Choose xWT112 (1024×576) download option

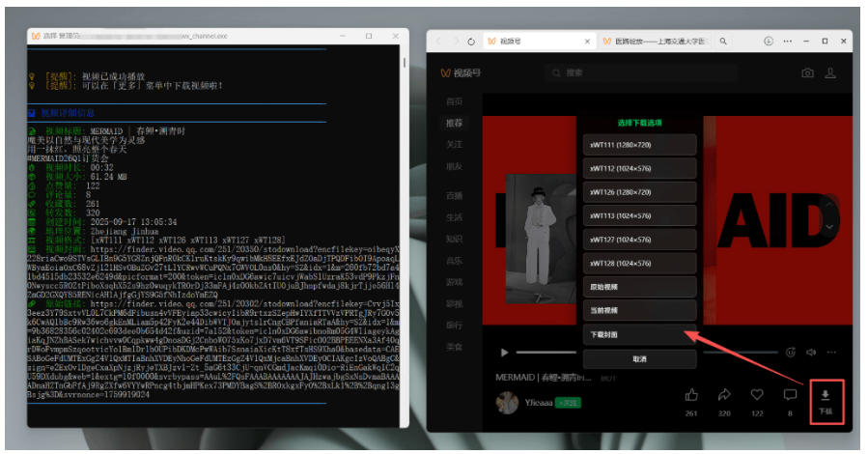(639, 168)
